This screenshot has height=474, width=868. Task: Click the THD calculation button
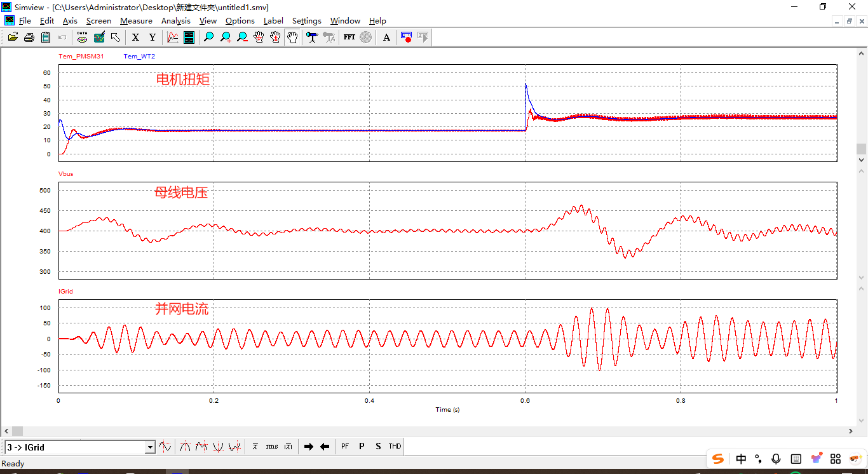pyautogui.click(x=395, y=447)
